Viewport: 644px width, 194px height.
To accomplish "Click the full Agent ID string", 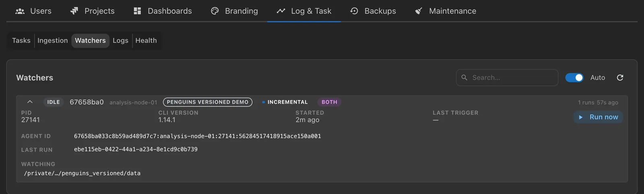I will (x=198, y=136).
